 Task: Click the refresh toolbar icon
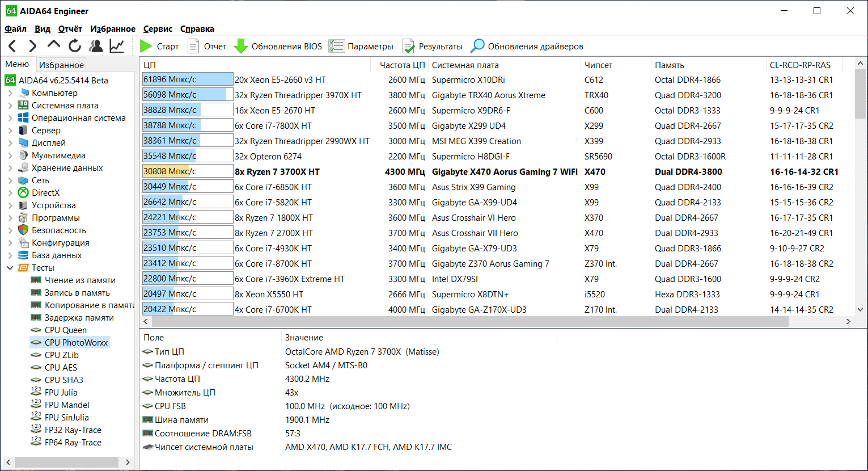tap(75, 46)
